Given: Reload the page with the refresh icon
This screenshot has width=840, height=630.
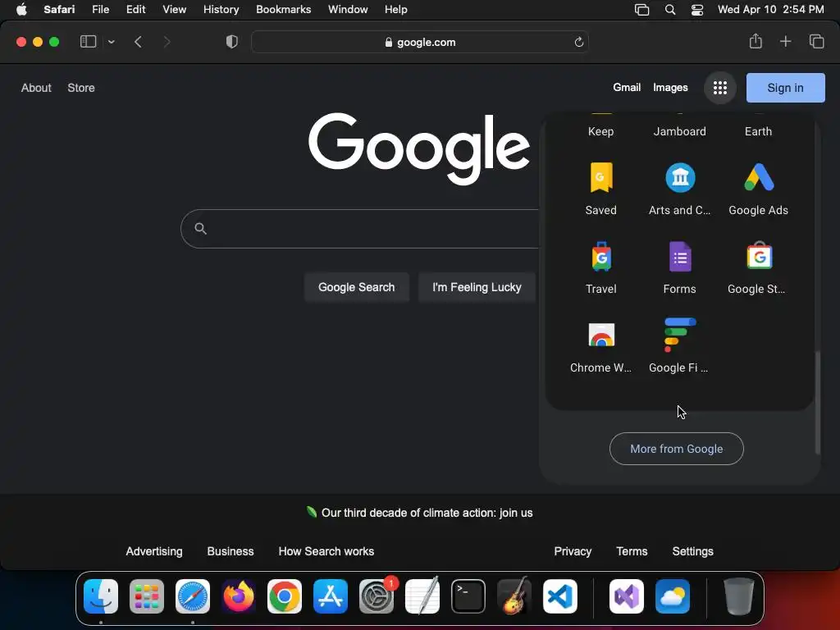Looking at the screenshot, I should (578, 42).
